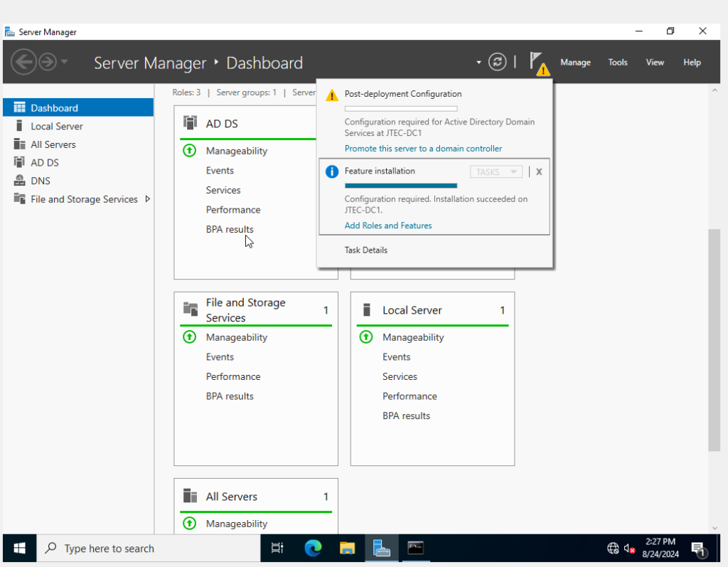This screenshot has height=567, width=728.
Task: Click the taskbar search box
Action: (149, 549)
